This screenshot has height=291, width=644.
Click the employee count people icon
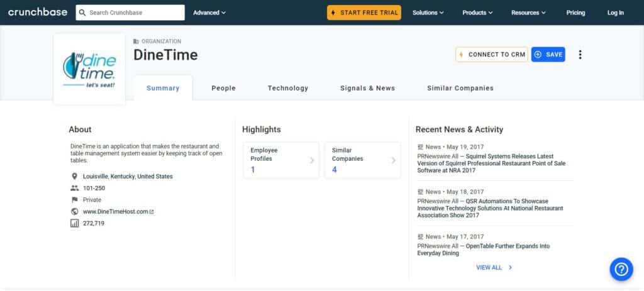click(74, 189)
